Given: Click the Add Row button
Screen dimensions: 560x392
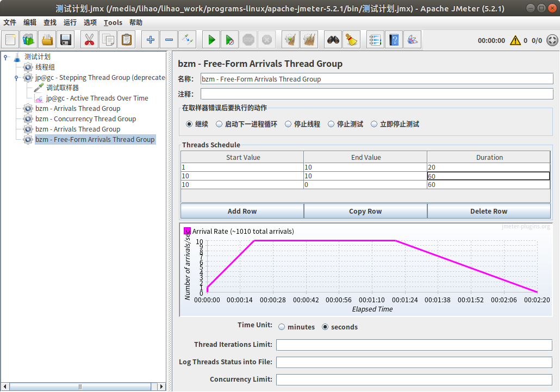Looking at the screenshot, I should pos(242,211).
